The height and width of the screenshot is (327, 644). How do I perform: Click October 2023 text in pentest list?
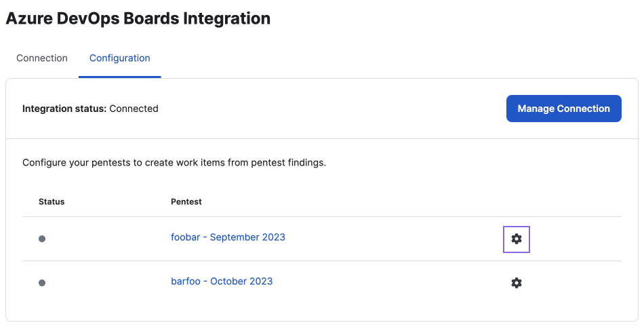pos(241,281)
